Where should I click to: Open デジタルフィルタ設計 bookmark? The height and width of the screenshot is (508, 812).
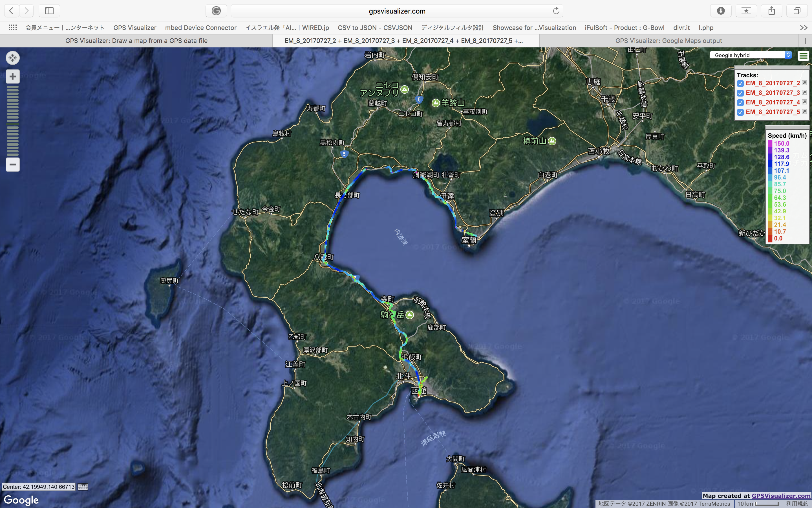coord(452,28)
